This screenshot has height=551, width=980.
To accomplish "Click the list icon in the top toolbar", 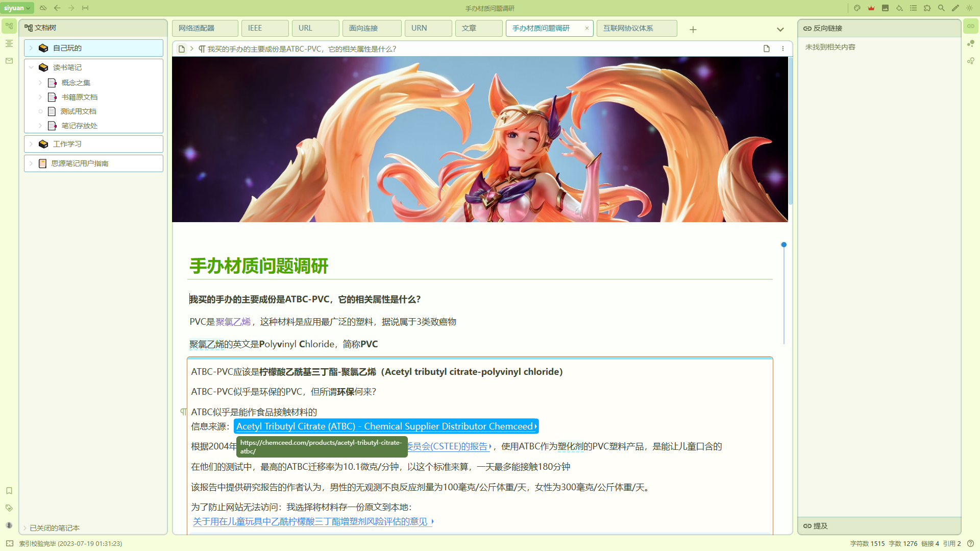I will pyautogui.click(x=913, y=8).
